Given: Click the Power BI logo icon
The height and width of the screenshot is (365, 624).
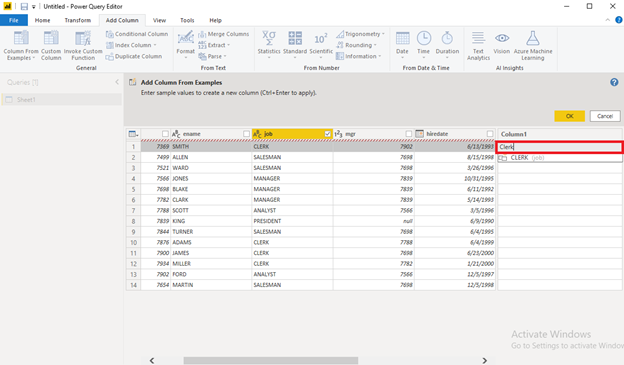Looking at the screenshot, I should tap(8, 6).
